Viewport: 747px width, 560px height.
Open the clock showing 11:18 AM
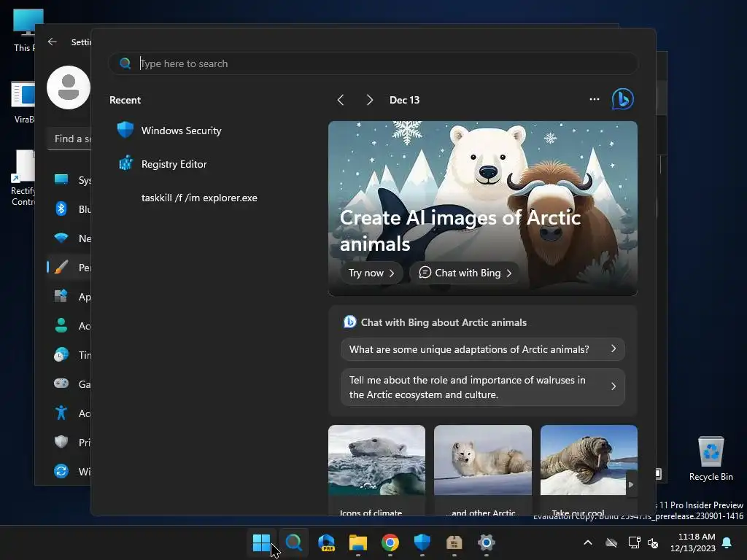point(693,542)
